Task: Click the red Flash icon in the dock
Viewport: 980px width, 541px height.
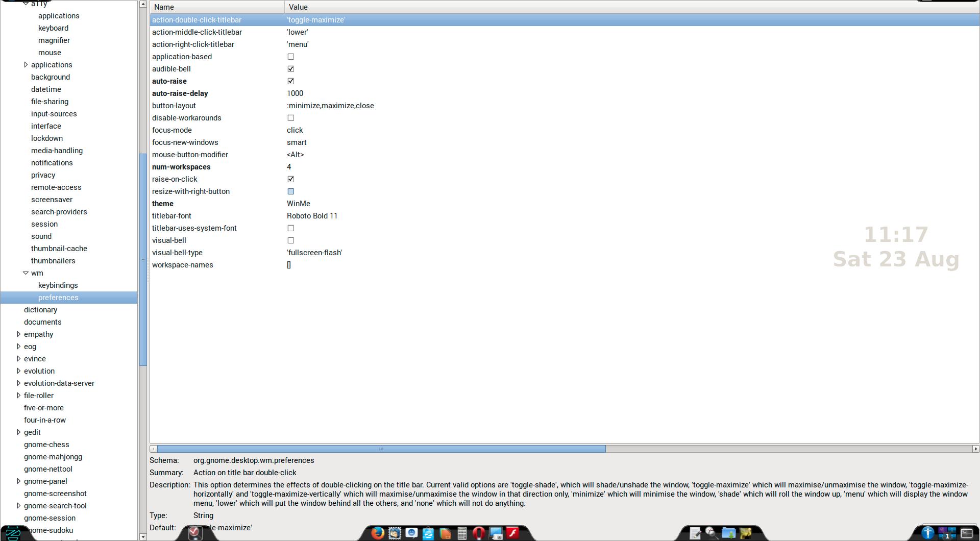Action: point(512,533)
